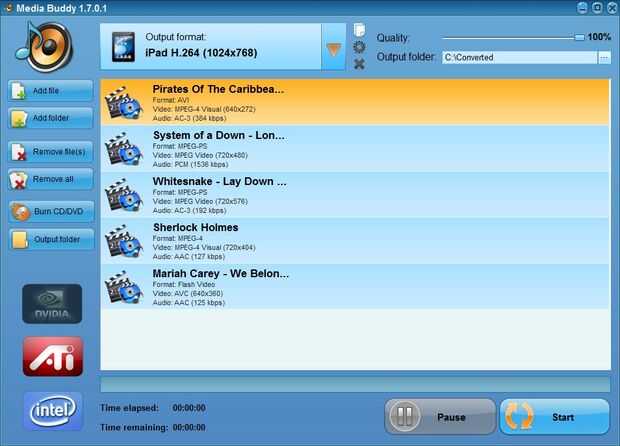Pause conversion with the Pause button

tap(440, 417)
